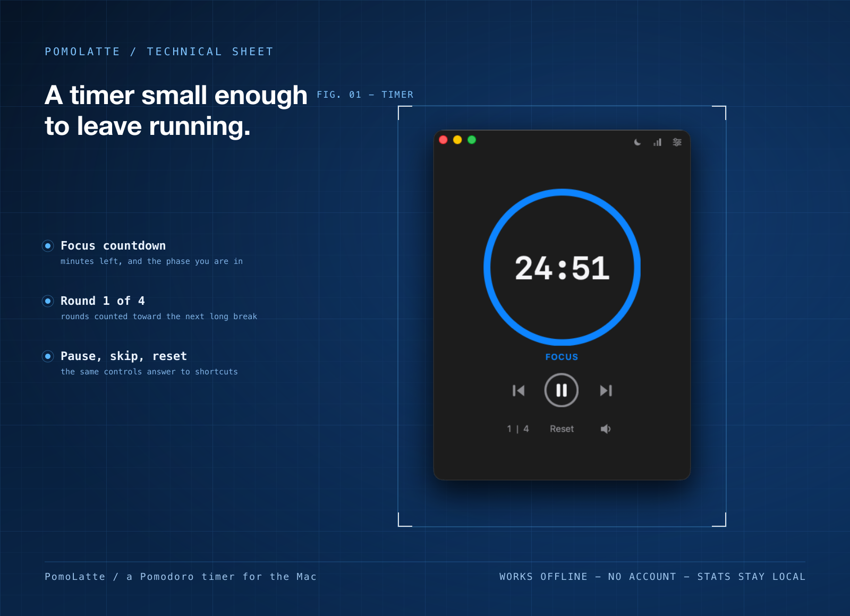Viewport: 850px width, 616px height.
Task: Mute the timer sound via speaker icon
Action: tap(606, 429)
